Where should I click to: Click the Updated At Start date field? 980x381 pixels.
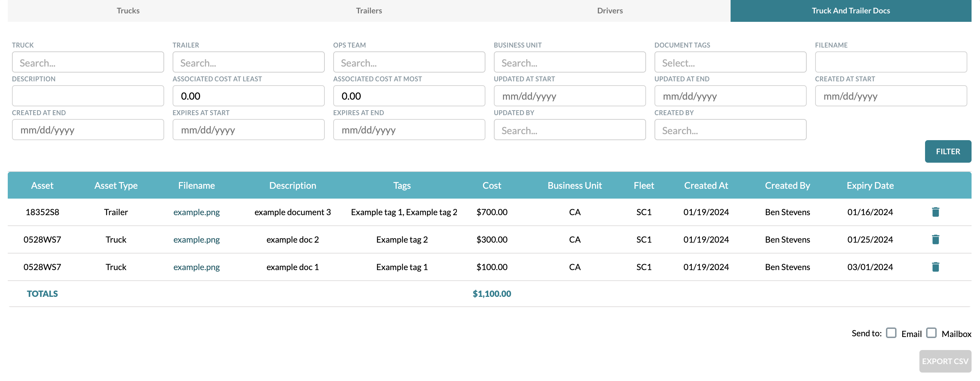pyautogui.click(x=569, y=96)
